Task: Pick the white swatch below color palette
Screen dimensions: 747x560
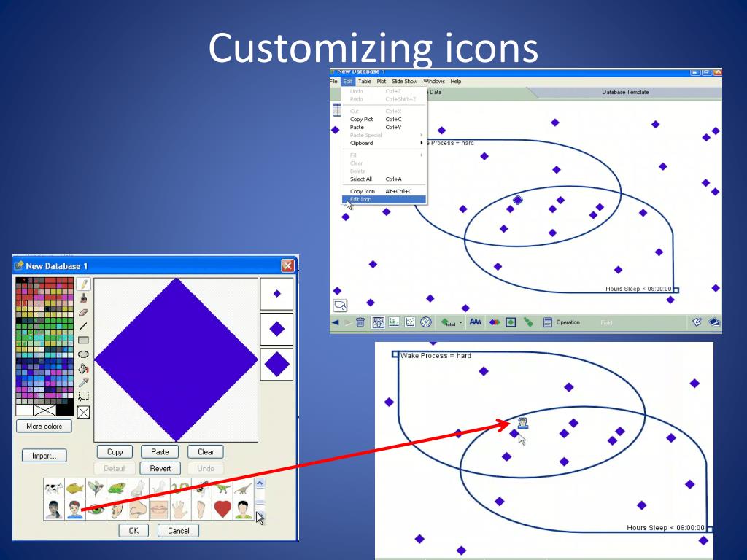Action: (24, 410)
